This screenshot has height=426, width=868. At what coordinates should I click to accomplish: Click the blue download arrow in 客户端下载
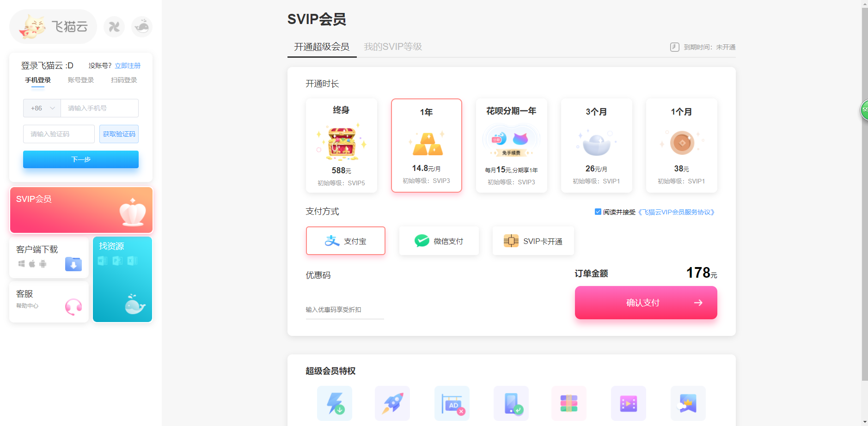73,264
